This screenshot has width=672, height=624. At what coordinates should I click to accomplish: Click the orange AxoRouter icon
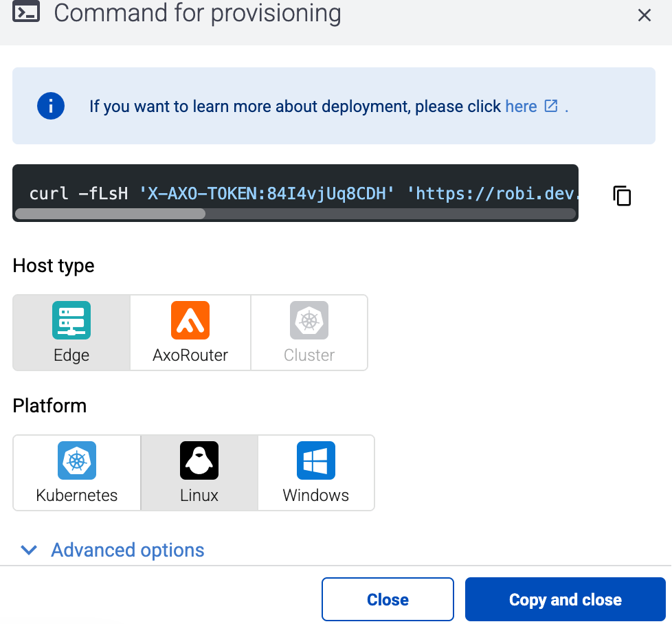[x=190, y=320]
